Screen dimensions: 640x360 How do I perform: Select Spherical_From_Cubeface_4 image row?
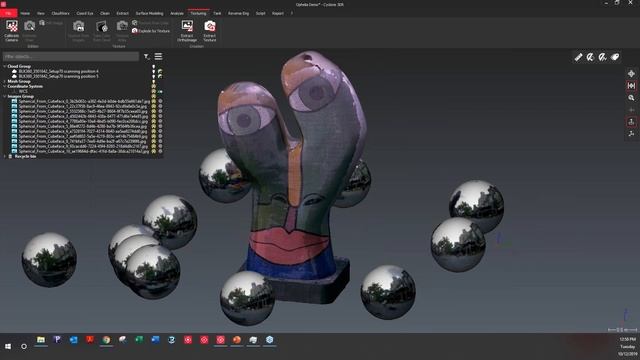tap(83, 121)
